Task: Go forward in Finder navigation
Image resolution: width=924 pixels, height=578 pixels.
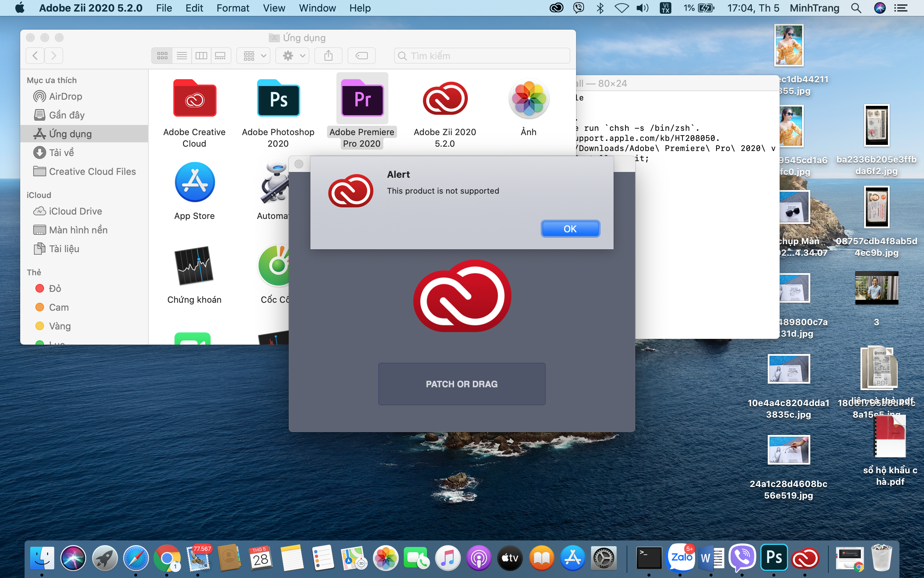Action: (54, 56)
